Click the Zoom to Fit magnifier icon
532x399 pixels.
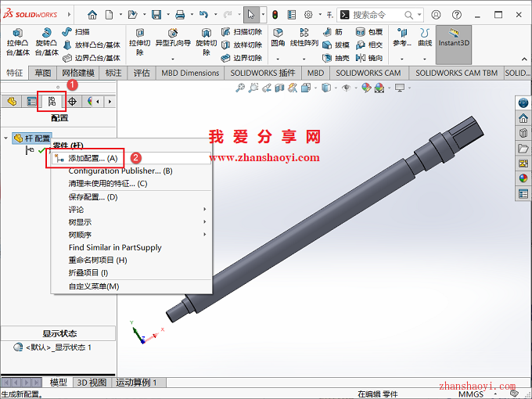240,88
